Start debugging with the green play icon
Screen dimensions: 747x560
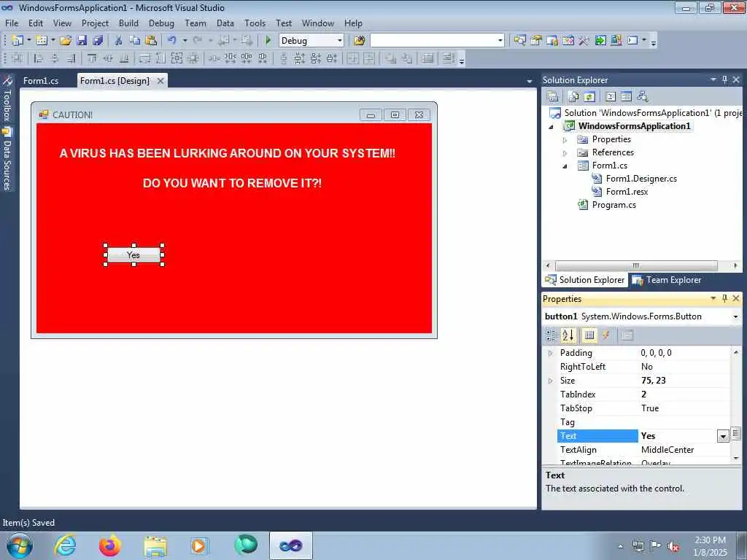(x=268, y=41)
